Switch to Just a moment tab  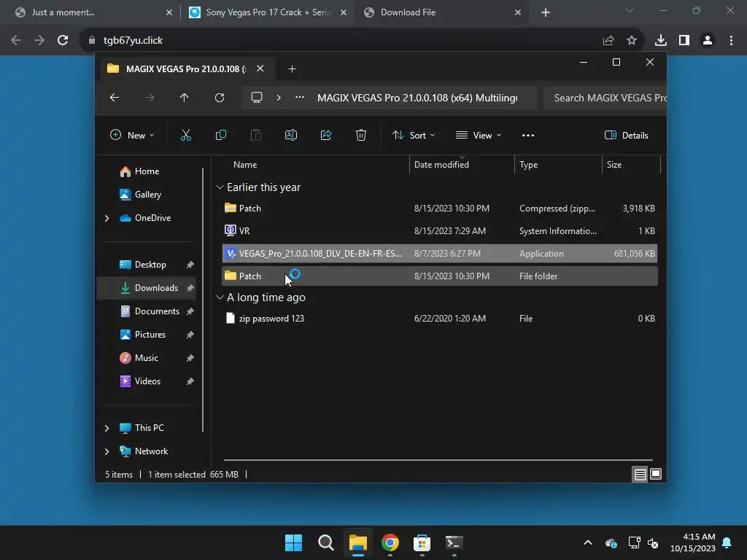pyautogui.click(x=93, y=12)
